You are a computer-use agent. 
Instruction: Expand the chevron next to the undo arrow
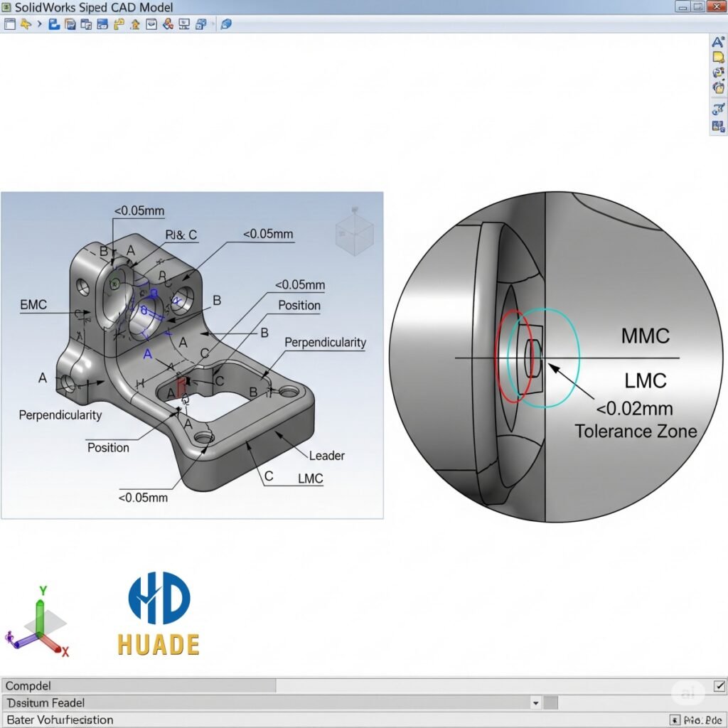39,23
